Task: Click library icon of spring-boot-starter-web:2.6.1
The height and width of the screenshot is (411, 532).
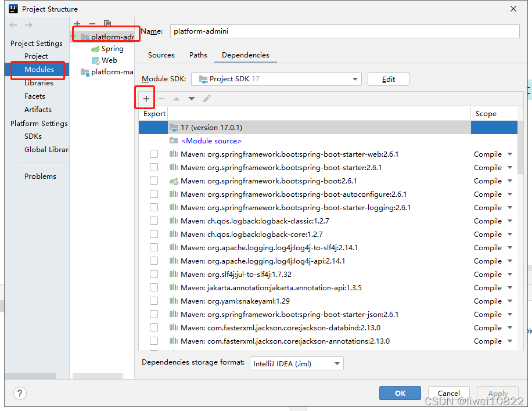Action: click(x=174, y=154)
